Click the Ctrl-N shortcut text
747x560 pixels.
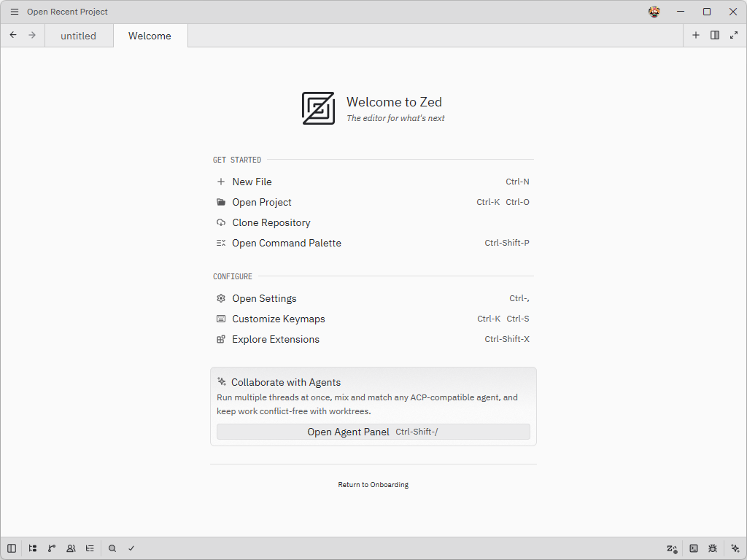(517, 182)
